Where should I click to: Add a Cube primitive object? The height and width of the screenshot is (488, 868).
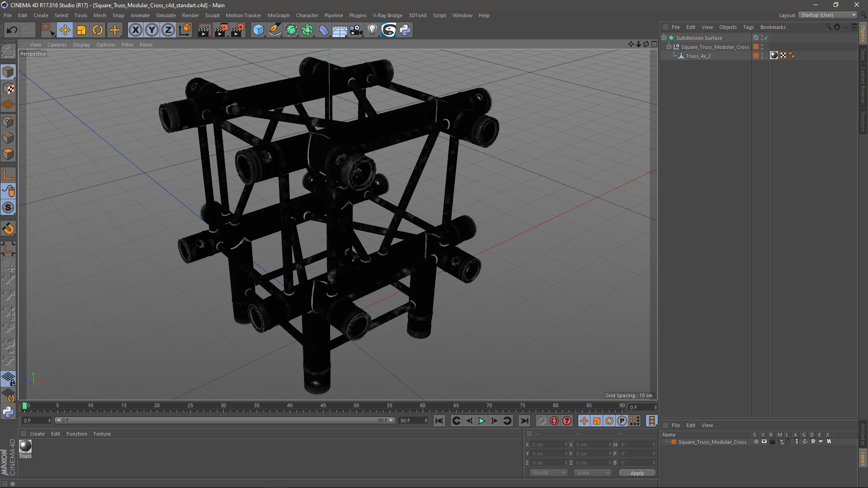tap(258, 30)
